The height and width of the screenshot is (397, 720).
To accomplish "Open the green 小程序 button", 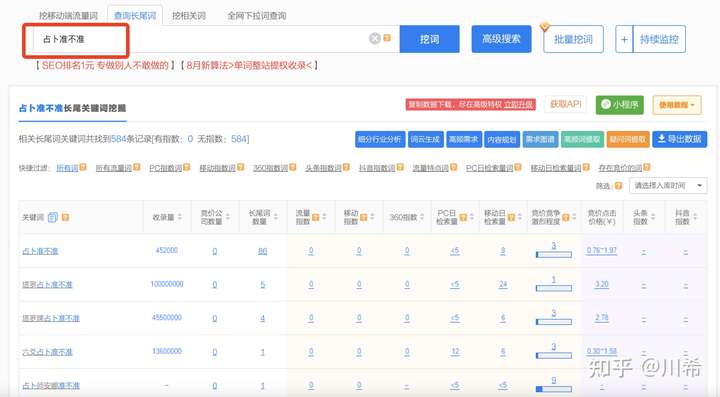I will coord(619,105).
